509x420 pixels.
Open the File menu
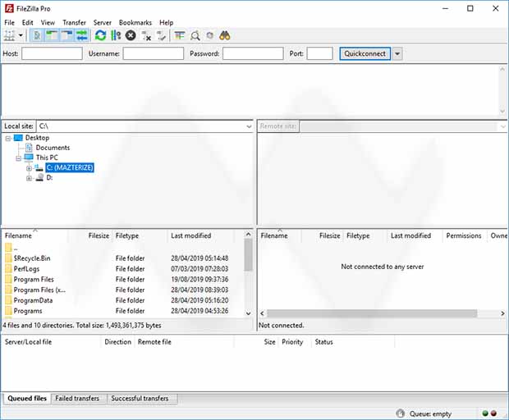point(9,22)
